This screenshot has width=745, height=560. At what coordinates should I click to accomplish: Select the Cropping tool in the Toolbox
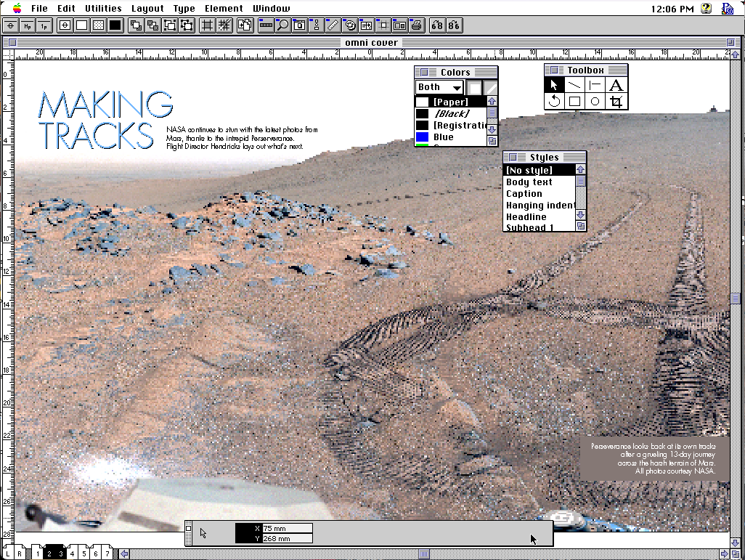point(614,101)
